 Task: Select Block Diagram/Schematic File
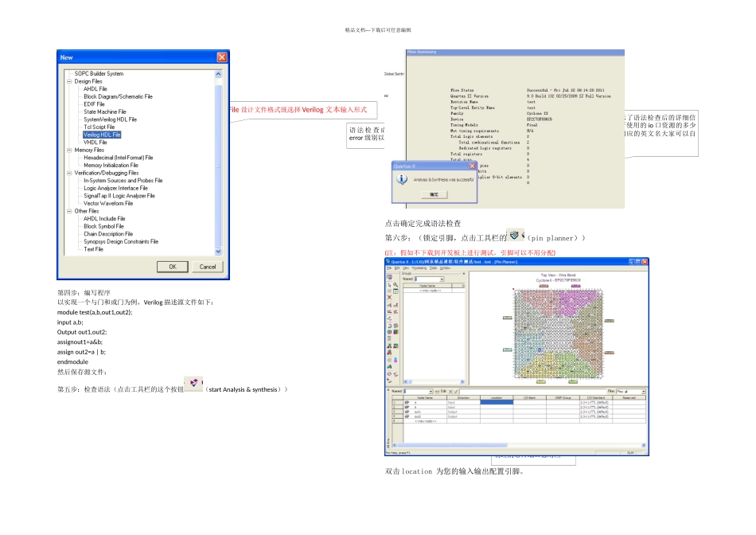tap(118, 96)
